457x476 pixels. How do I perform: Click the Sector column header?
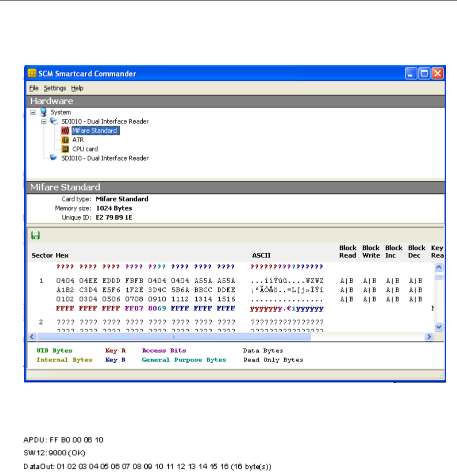pyautogui.click(x=42, y=255)
